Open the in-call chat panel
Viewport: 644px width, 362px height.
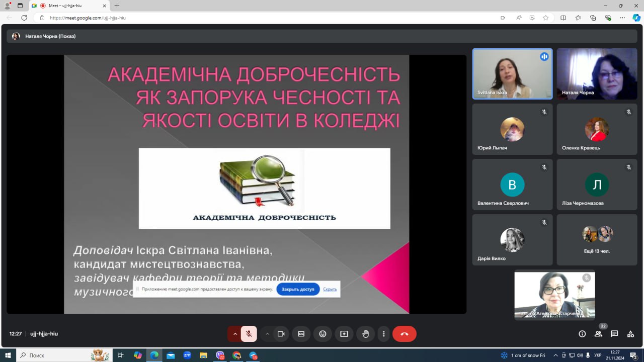click(x=614, y=334)
